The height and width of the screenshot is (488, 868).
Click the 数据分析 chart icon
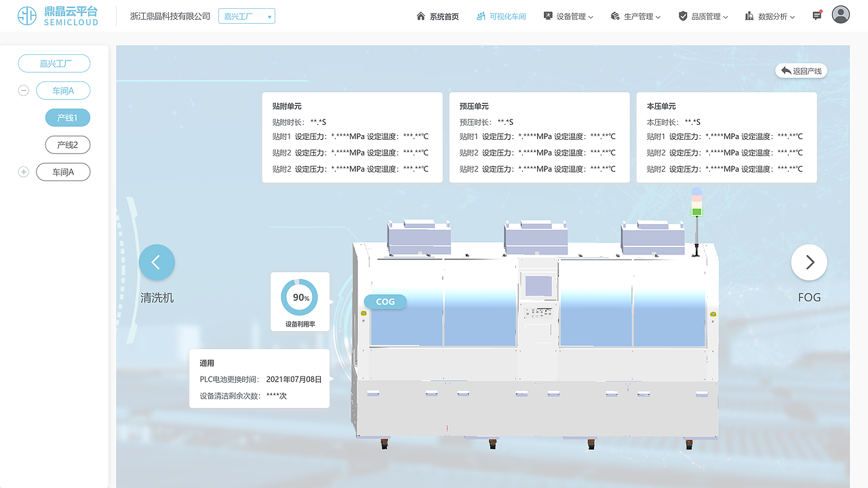750,15
